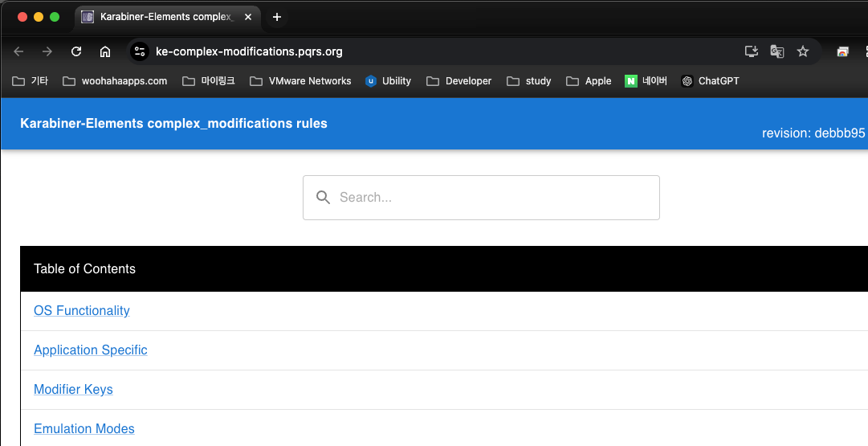Expand the Developer bookmark folder
This screenshot has height=446, width=868.
point(459,81)
